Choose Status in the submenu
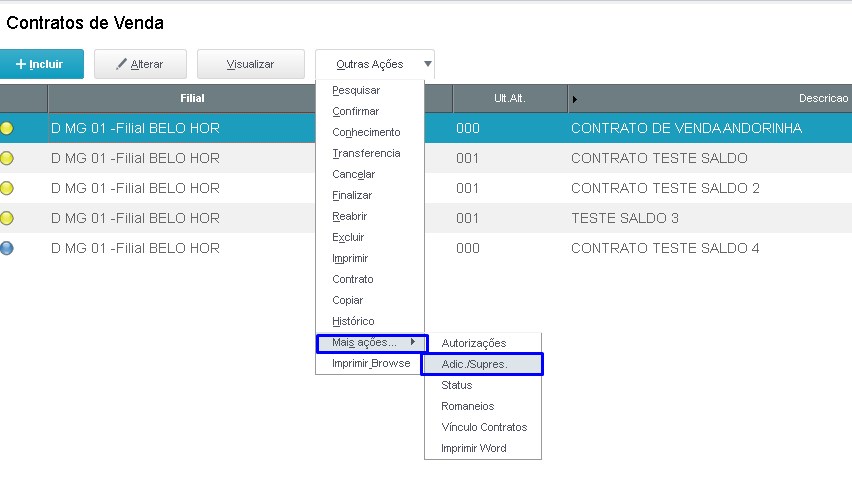The height and width of the screenshot is (497, 852). [x=456, y=385]
